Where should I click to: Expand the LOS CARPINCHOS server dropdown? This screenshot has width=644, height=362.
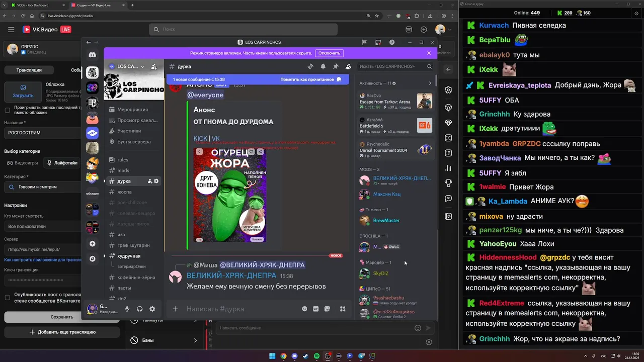142,66
